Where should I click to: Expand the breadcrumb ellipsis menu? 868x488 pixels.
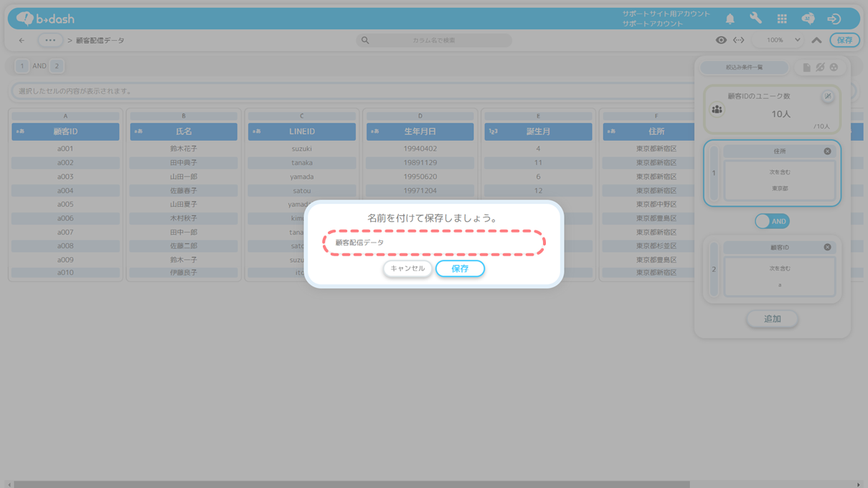pos(49,41)
